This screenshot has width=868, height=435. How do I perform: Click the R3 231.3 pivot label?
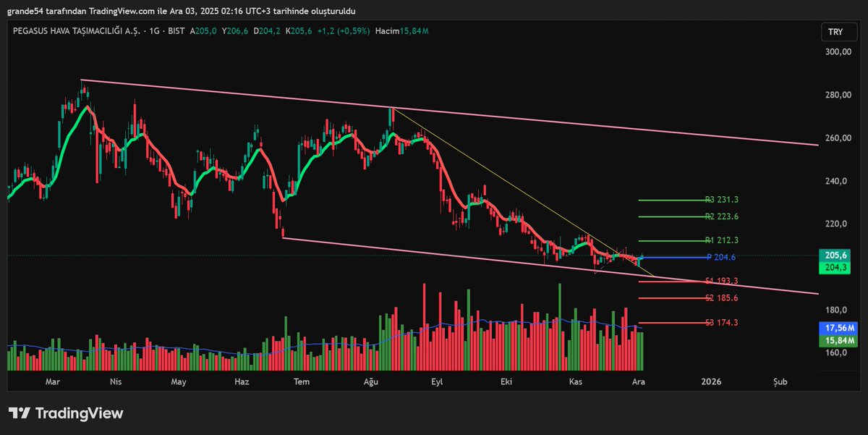722,200
